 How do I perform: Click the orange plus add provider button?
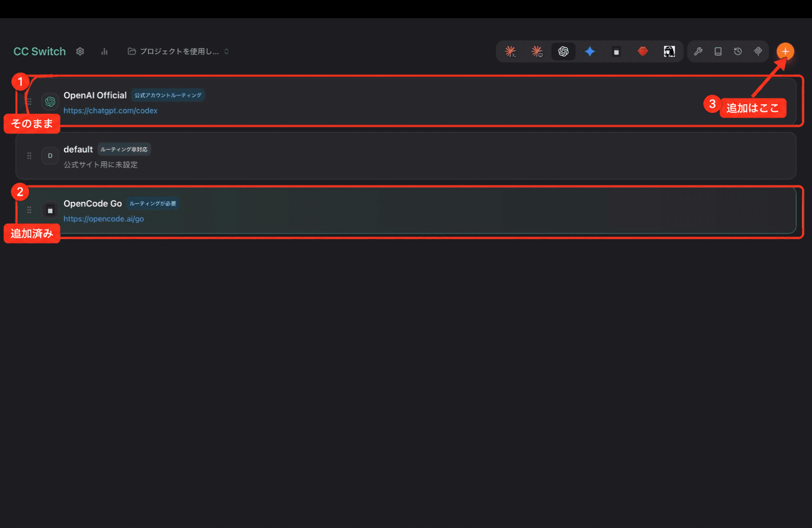785,51
